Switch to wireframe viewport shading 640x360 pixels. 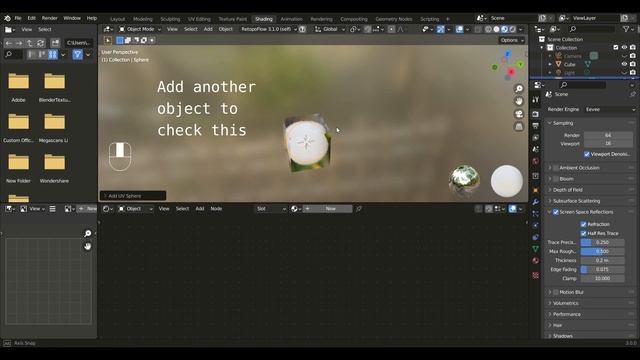coord(488,29)
